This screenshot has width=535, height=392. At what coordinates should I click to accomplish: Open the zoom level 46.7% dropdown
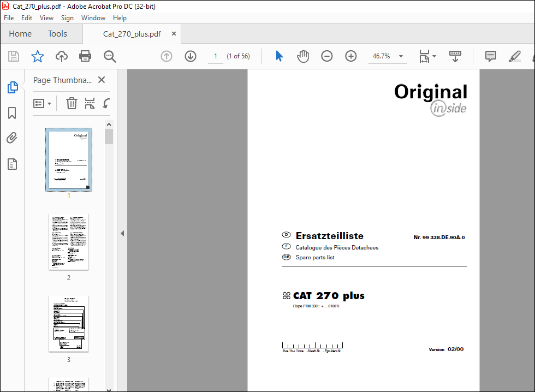[401, 56]
